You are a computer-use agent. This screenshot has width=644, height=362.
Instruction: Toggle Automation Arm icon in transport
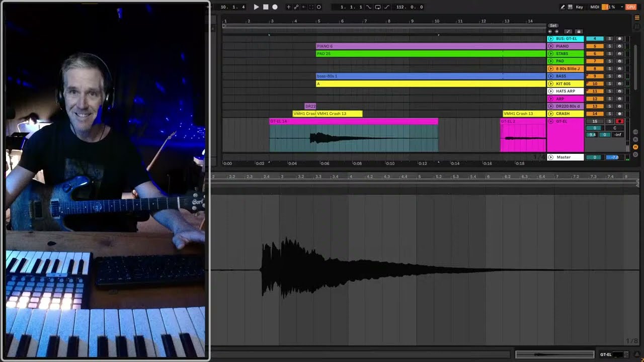pyautogui.click(x=296, y=7)
